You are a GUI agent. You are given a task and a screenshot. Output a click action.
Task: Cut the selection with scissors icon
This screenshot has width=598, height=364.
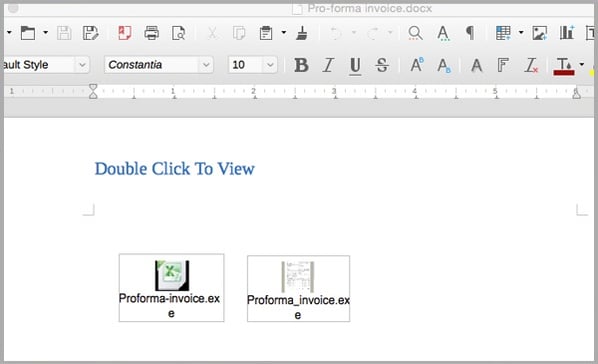(x=212, y=33)
